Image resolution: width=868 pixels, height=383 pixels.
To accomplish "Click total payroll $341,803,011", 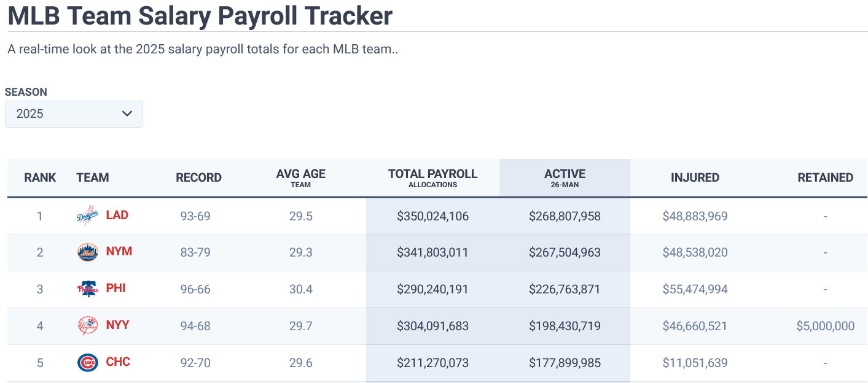I will (x=432, y=252).
